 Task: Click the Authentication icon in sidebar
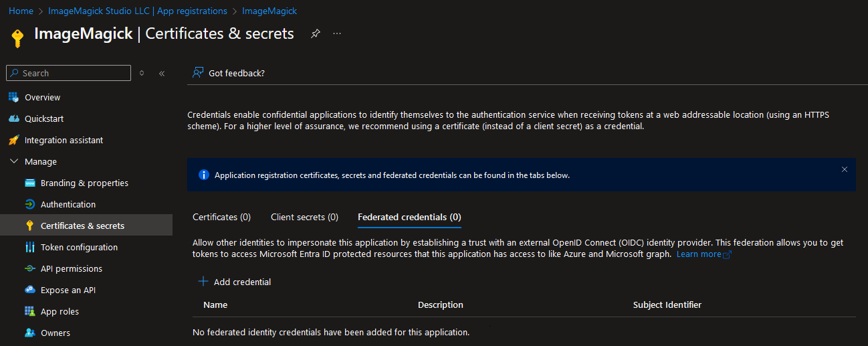29,204
